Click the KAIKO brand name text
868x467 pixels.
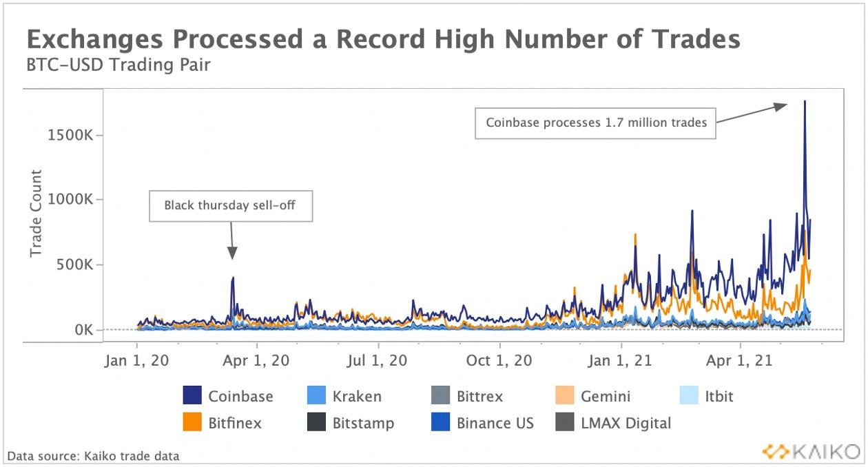click(x=825, y=452)
